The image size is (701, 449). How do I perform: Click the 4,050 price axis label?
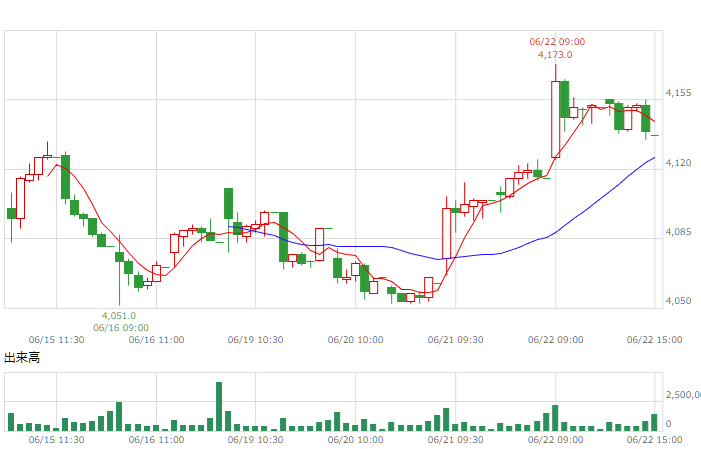coord(678,301)
